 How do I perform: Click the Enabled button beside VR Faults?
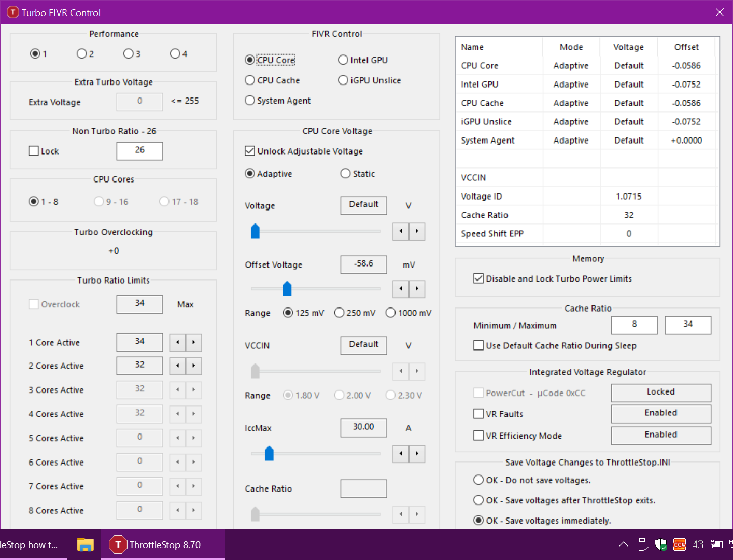click(x=661, y=413)
